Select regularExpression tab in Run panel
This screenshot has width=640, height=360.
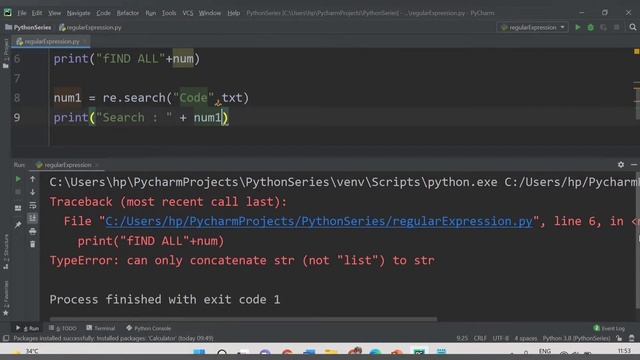tap(64, 165)
